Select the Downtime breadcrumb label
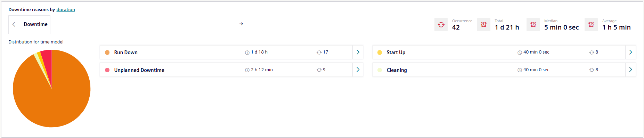The height and width of the screenshot is (138, 644). coord(36,24)
